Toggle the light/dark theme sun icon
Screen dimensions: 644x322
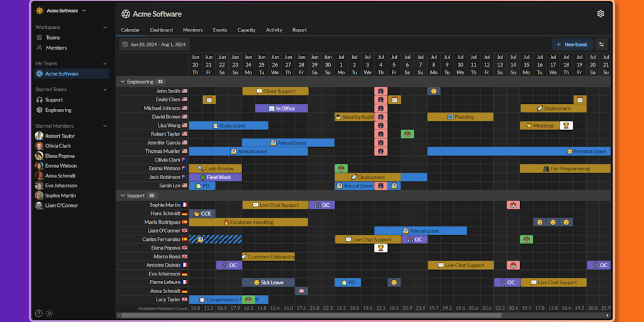click(x=50, y=313)
